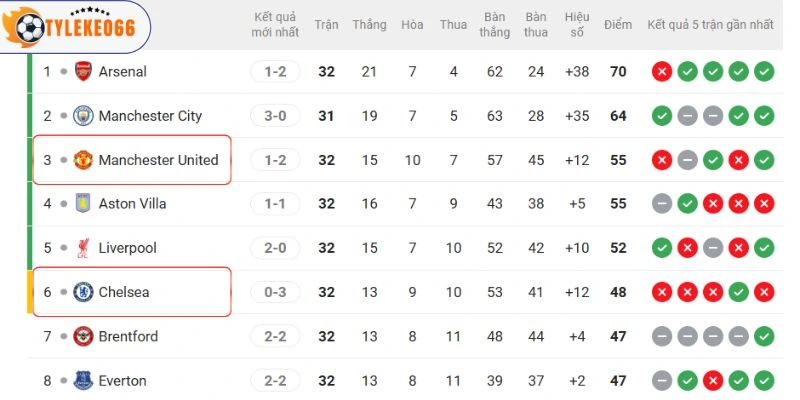Screen dimensions: 800x400
Task: Open Manchester City's 3-0 result
Action: coord(275,116)
